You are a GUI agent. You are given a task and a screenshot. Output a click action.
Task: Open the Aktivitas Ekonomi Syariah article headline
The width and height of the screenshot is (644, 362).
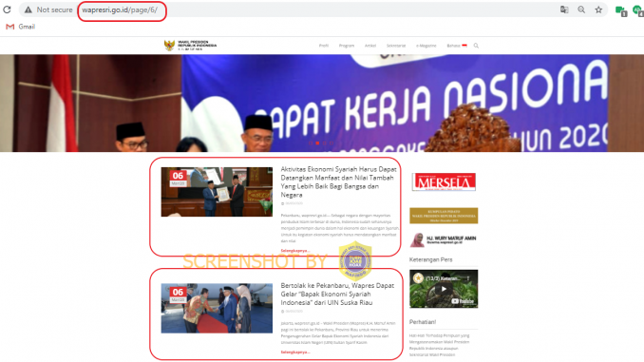[338, 182]
